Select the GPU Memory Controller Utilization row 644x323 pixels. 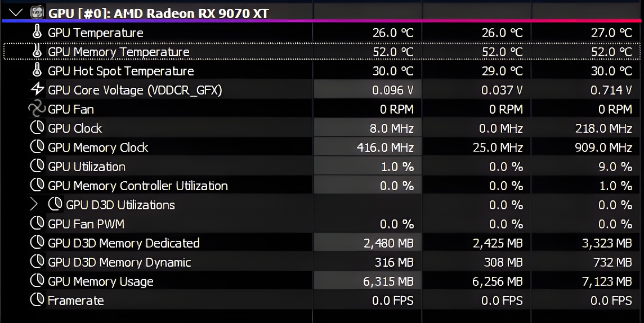(x=322, y=186)
